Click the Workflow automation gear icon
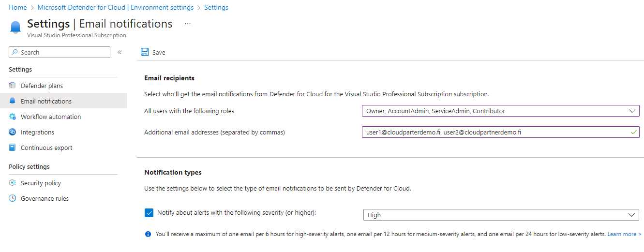Image resolution: width=644 pixels, height=252 pixels. point(13,117)
